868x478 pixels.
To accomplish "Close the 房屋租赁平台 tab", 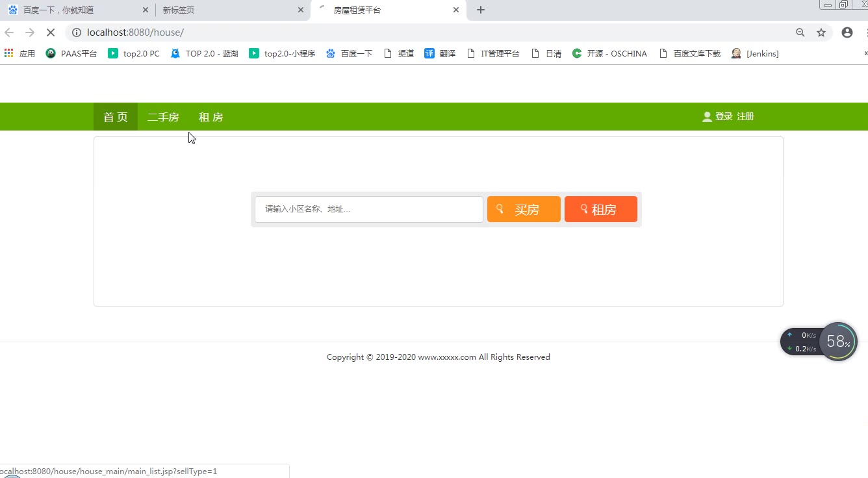I will click(x=456, y=10).
